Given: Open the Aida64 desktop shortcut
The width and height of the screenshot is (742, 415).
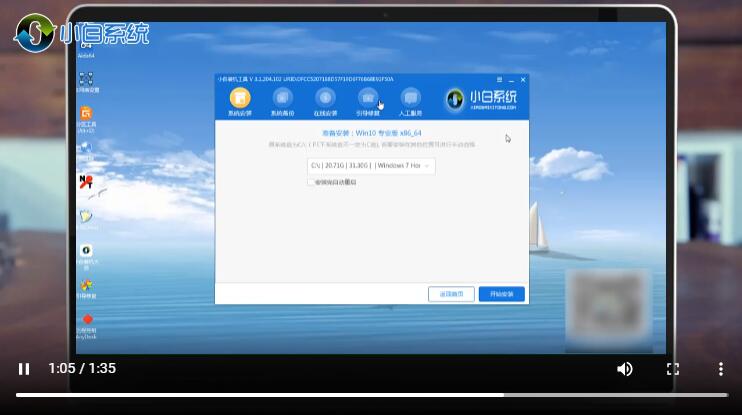Looking at the screenshot, I should click(86, 50).
